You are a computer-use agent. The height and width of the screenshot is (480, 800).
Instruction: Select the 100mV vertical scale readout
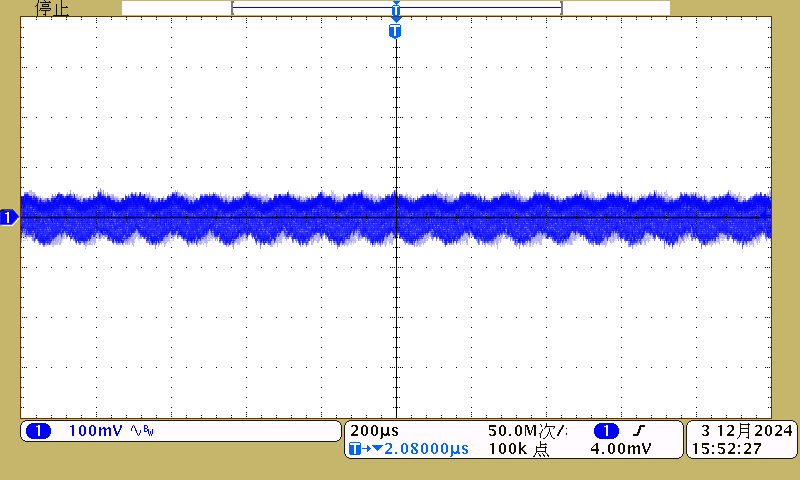tap(95, 431)
